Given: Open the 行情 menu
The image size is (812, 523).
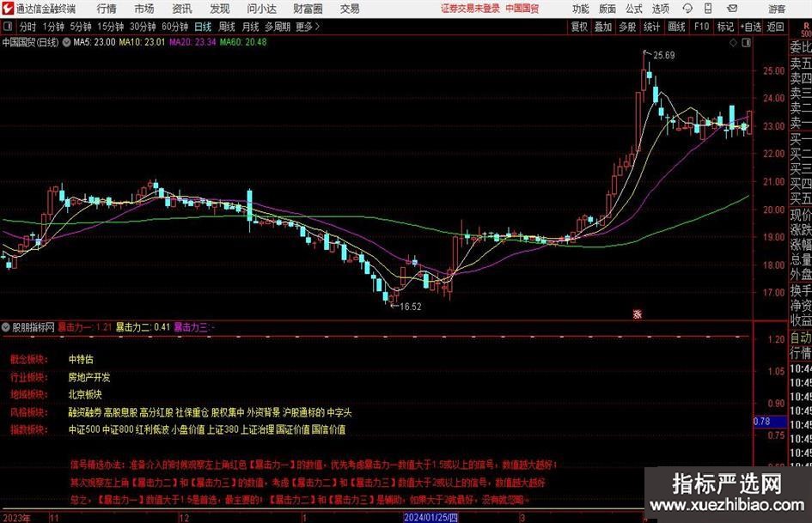Looking at the screenshot, I should coord(107,9).
